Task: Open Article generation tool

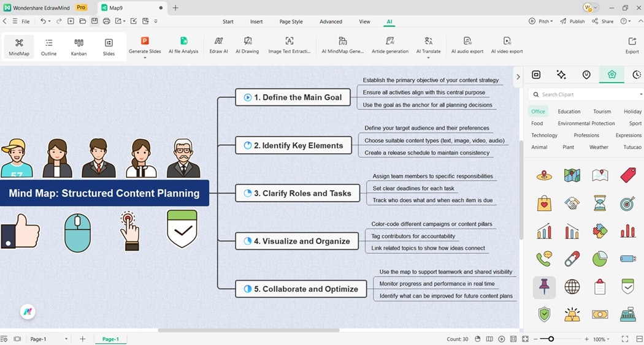Action: point(390,45)
